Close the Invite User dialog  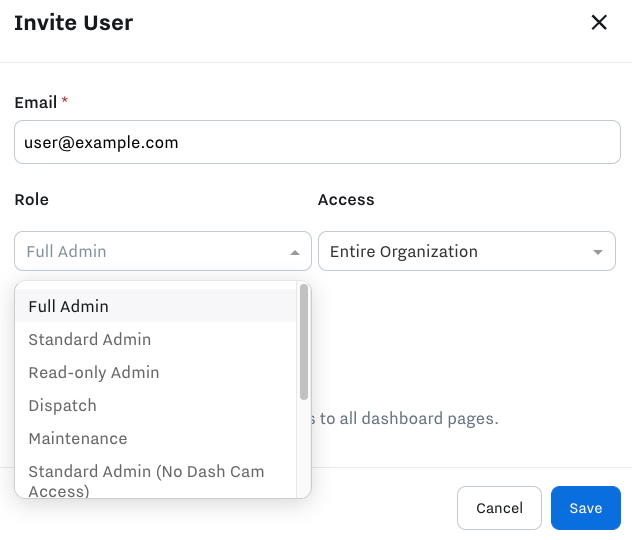599,23
